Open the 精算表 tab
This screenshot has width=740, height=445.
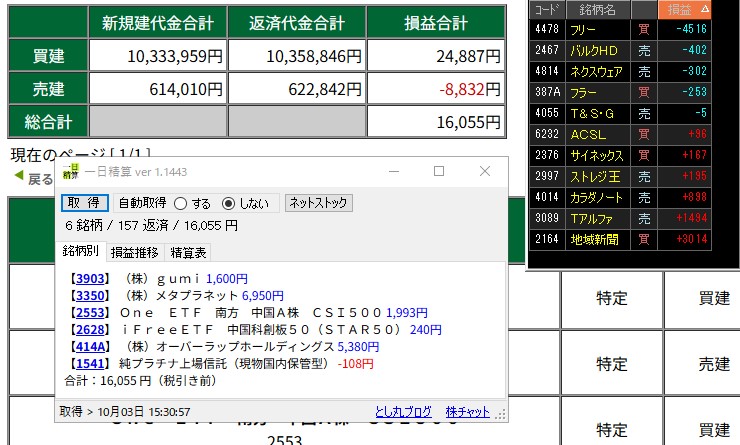click(189, 253)
